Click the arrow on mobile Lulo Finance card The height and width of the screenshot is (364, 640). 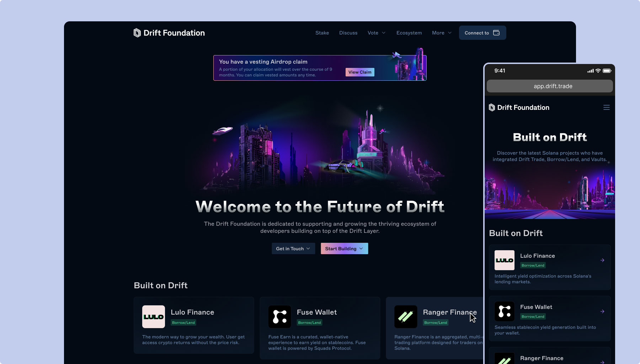coord(602,260)
